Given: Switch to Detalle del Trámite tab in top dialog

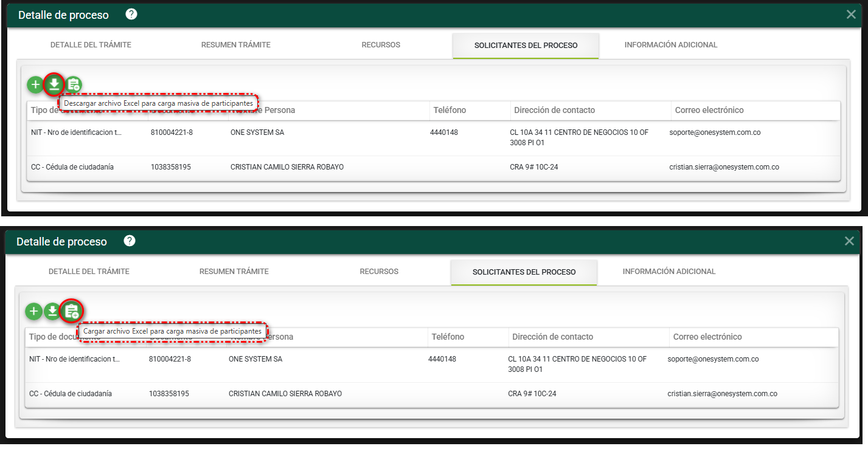Looking at the screenshot, I should pos(91,45).
